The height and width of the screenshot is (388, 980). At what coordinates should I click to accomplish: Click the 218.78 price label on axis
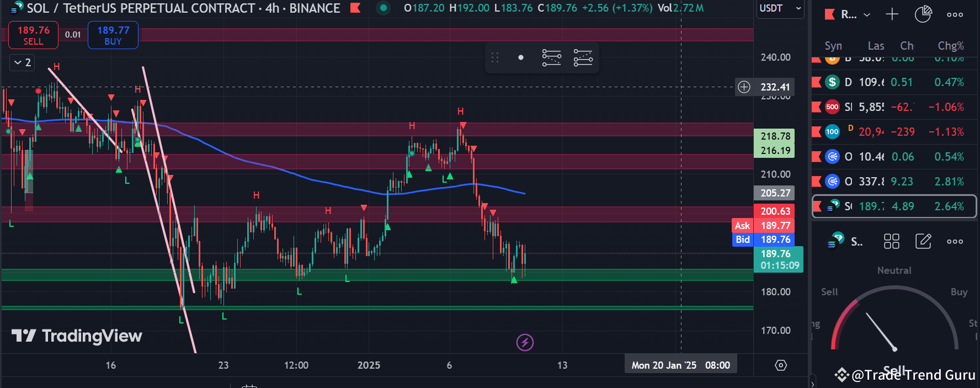click(x=775, y=136)
